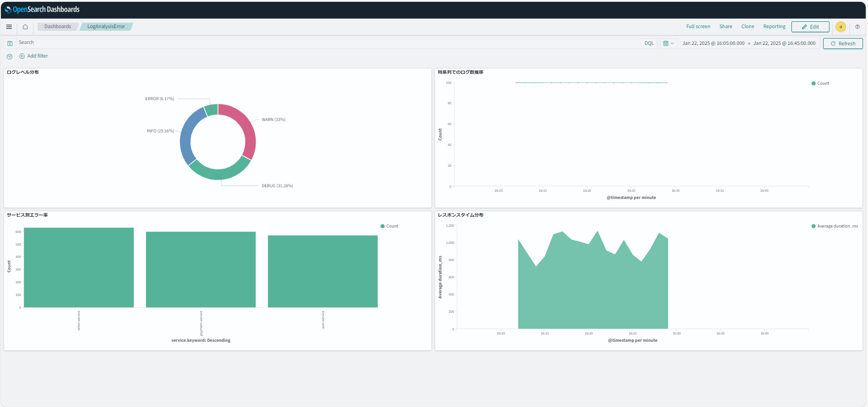Click the 時系列でのログ数推移 panel title

click(461, 72)
